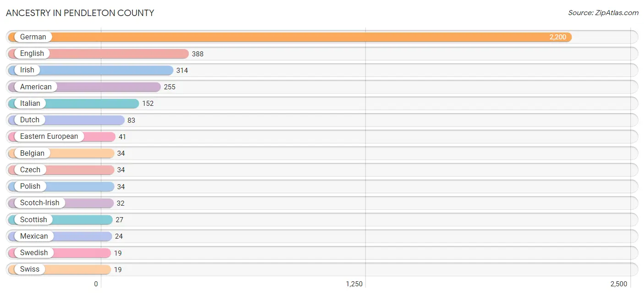Click the 34 value next to Belgian

[x=121, y=153]
